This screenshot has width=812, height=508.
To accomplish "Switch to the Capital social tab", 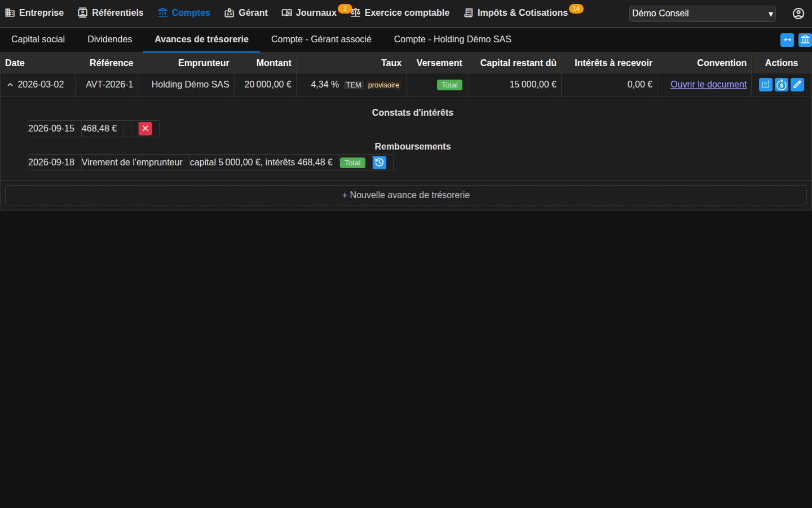I will point(38,40).
